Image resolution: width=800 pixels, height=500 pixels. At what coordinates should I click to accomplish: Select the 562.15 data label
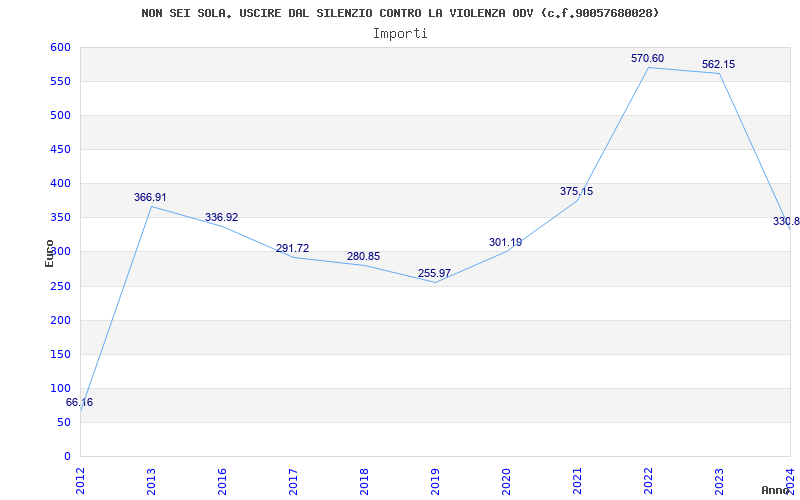(x=718, y=64)
